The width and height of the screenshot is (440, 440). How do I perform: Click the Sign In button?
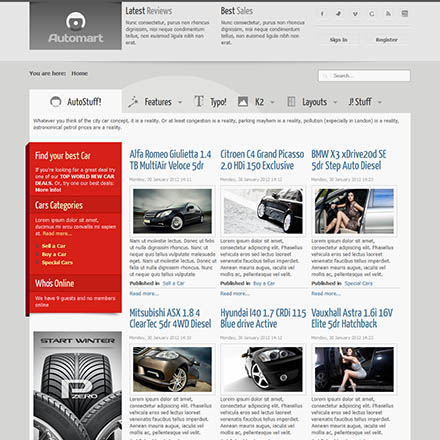[x=338, y=40]
